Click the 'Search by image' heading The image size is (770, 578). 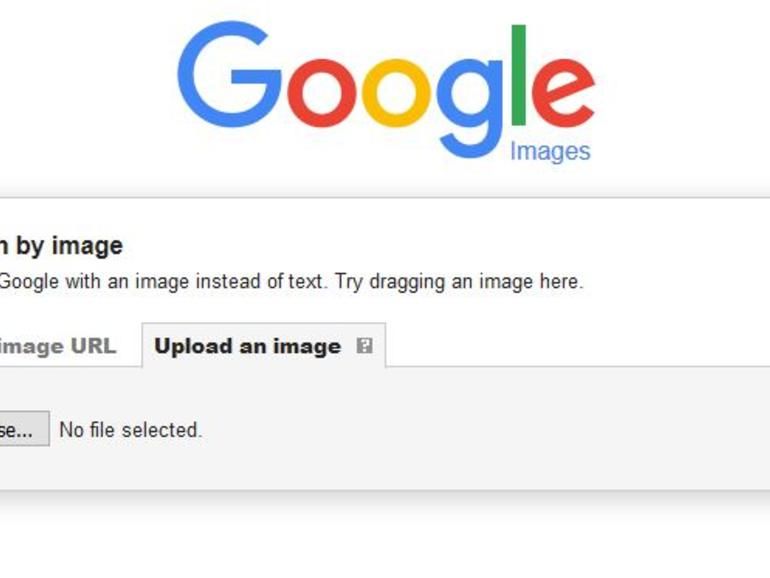click(x=62, y=245)
